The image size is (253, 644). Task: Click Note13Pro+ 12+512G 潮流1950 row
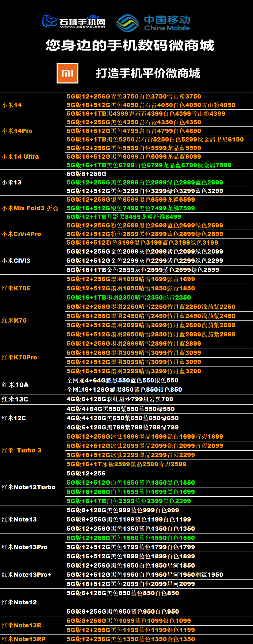pos(159,575)
